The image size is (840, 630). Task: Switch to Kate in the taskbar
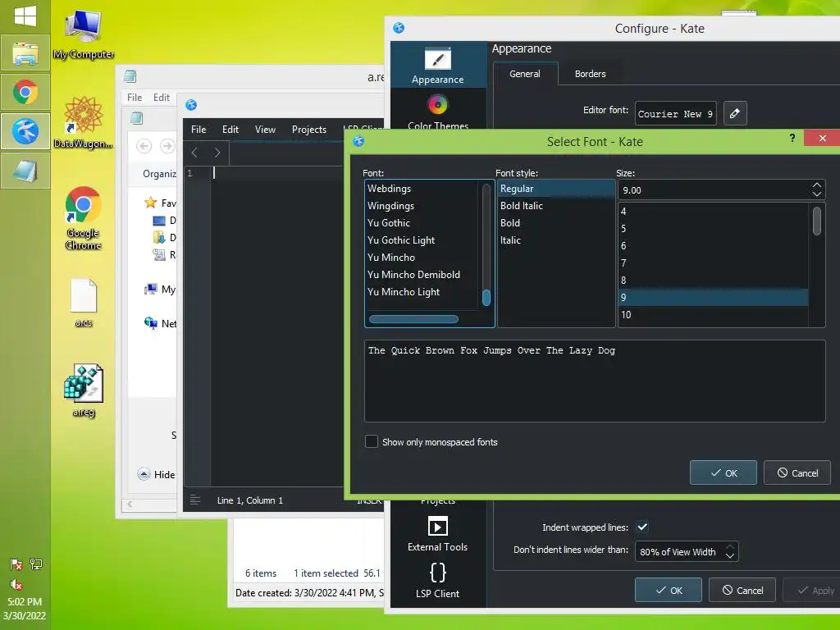tap(25, 131)
